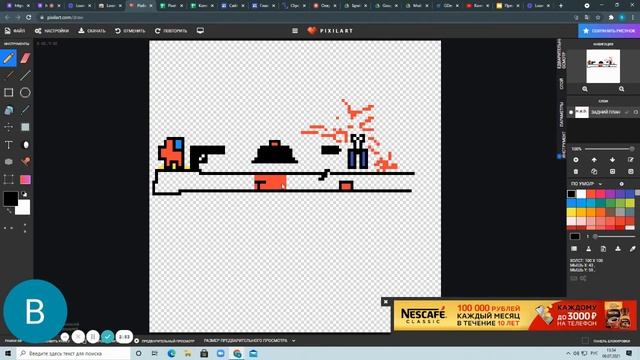Open the Файл menu

coord(15,31)
